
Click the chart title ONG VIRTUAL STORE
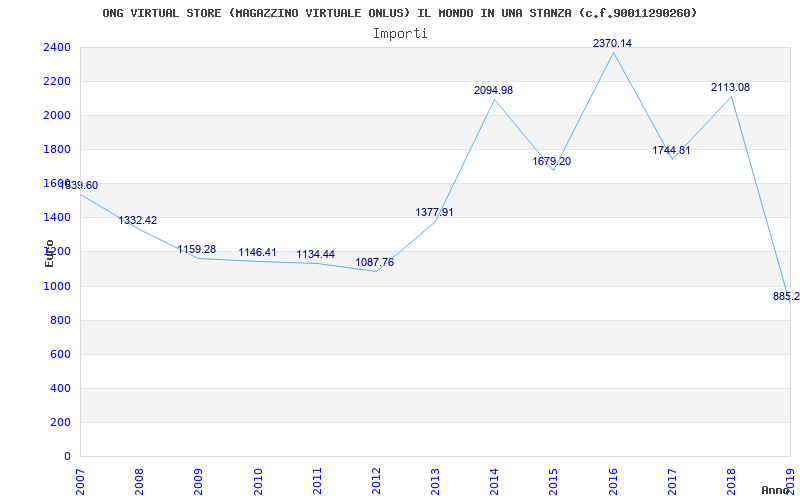pyautogui.click(x=400, y=13)
